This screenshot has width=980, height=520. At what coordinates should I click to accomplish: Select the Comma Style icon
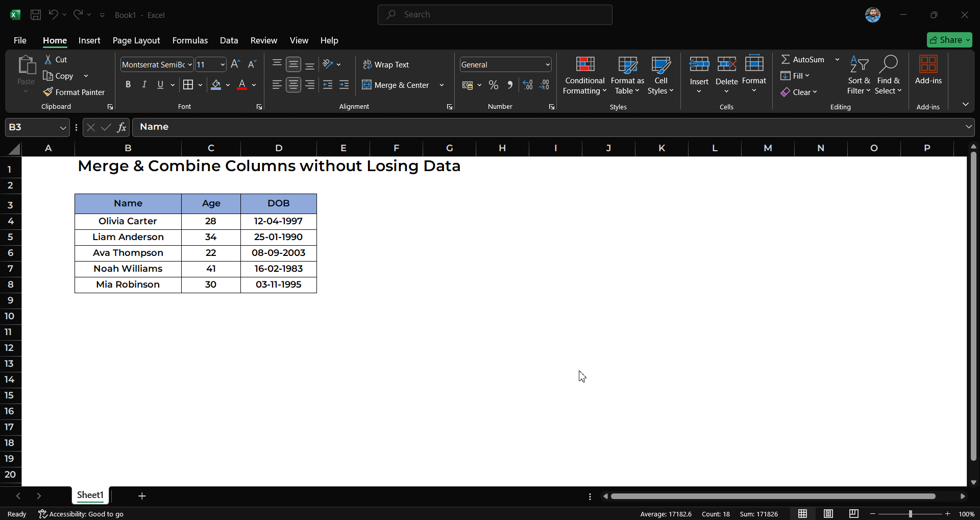(510, 85)
